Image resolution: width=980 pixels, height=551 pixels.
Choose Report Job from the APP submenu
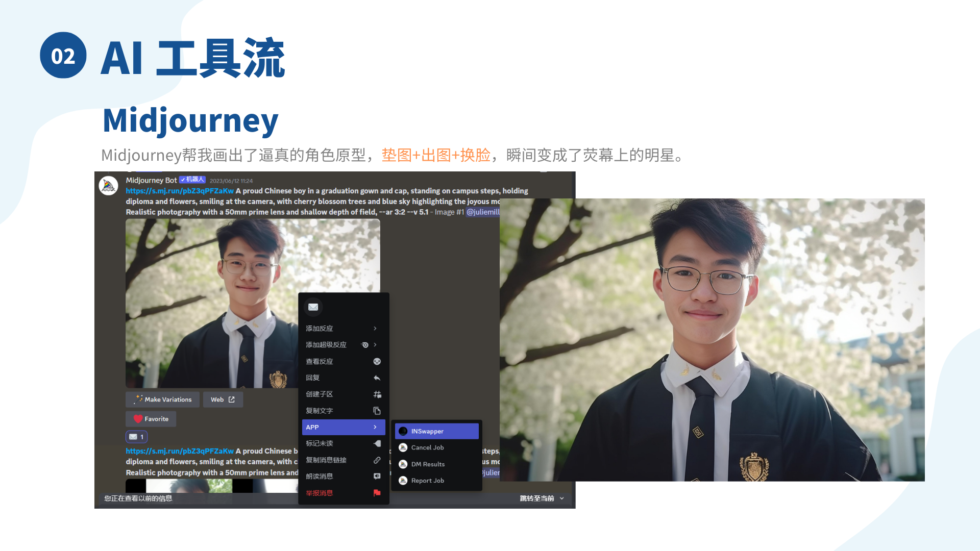pos(437,481)
